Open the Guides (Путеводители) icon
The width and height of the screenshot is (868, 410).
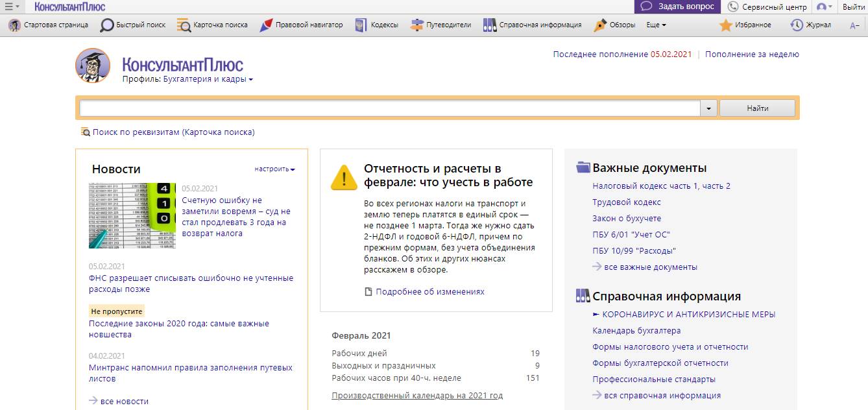tap(417, 25)
